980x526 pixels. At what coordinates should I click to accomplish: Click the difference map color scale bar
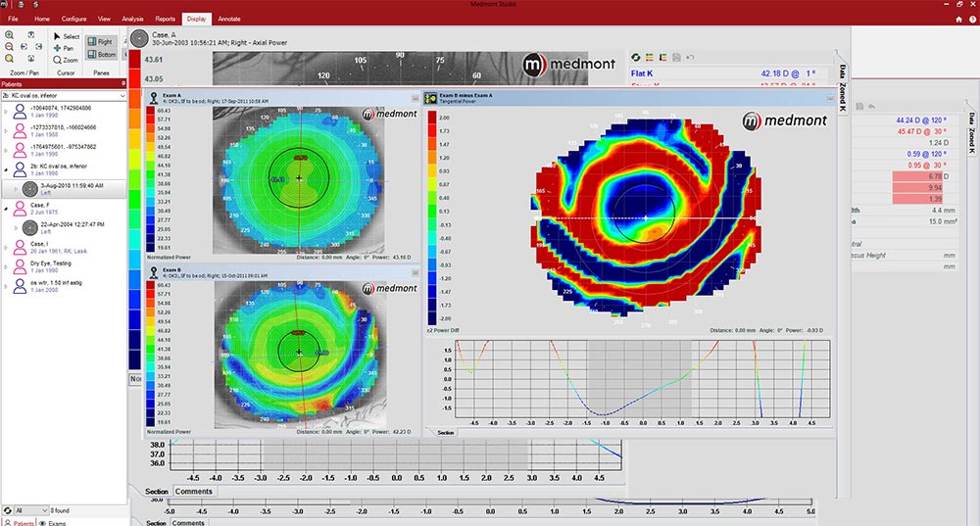tap(432, 218)
